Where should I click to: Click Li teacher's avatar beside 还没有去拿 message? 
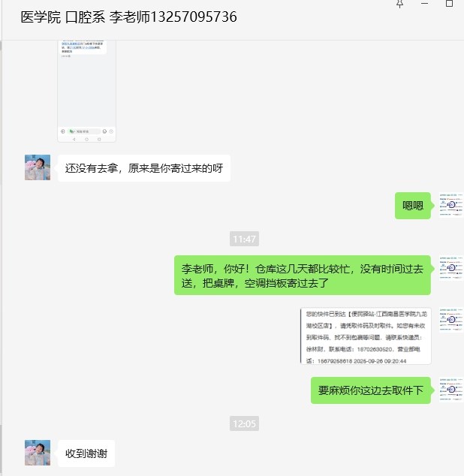(38, 167)
